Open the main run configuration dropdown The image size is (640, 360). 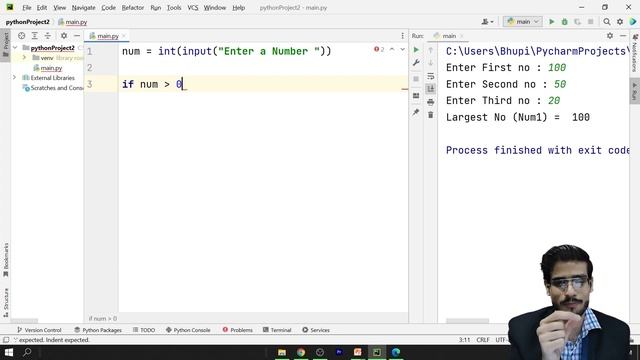click(523, 22)
